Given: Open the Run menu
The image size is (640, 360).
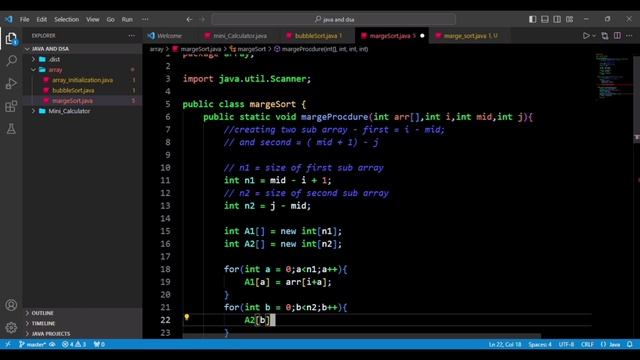Looking at the screenshot, I should pyautogui.click(x=127, y=19).
